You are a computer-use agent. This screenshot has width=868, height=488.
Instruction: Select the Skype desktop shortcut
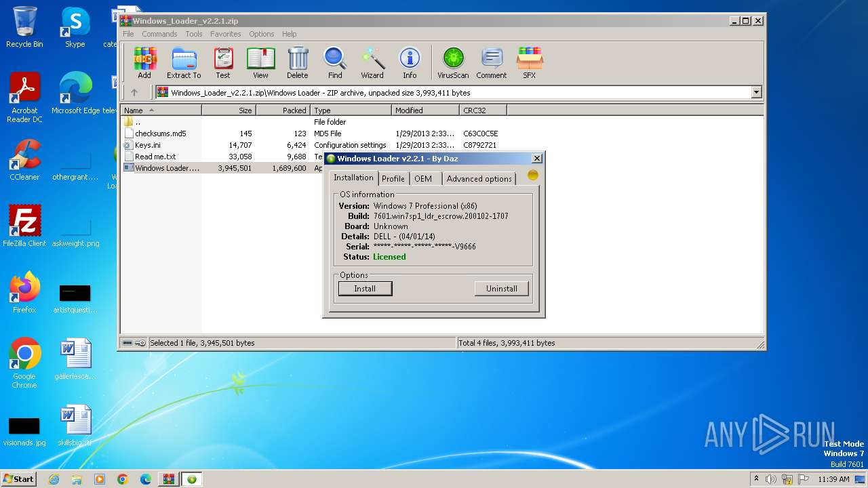pos(75,27)
